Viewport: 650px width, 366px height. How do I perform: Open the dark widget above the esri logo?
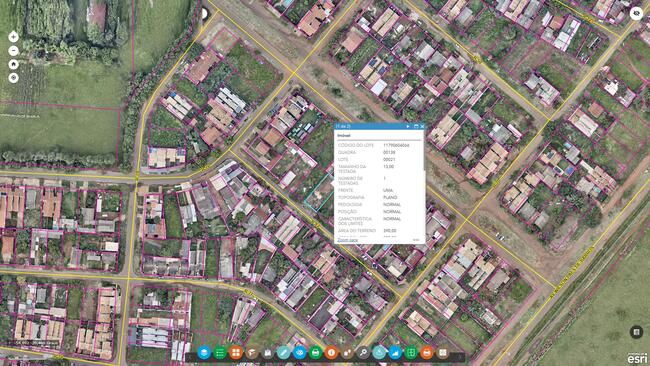point(636,332)
